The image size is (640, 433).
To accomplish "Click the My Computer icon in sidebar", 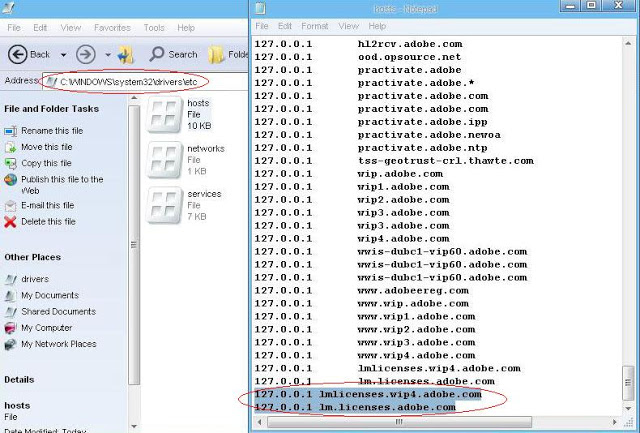I will 10,328.
